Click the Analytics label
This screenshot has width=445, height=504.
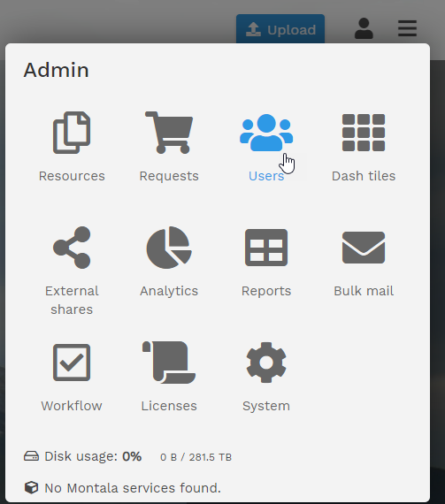click(x=169, y=292)
